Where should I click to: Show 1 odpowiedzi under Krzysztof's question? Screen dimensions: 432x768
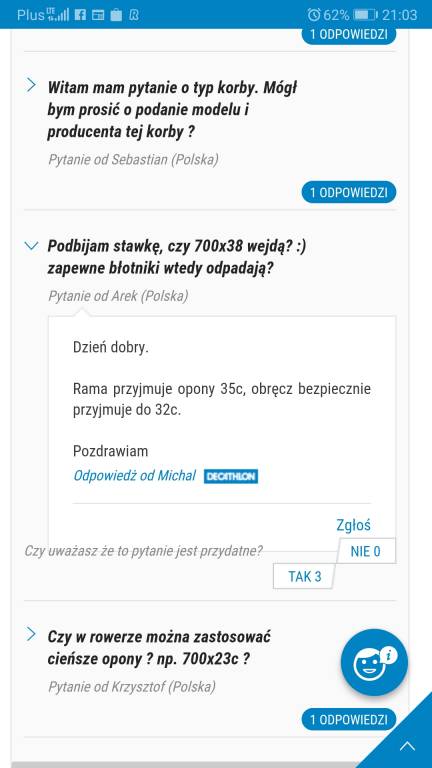point(349,720)
